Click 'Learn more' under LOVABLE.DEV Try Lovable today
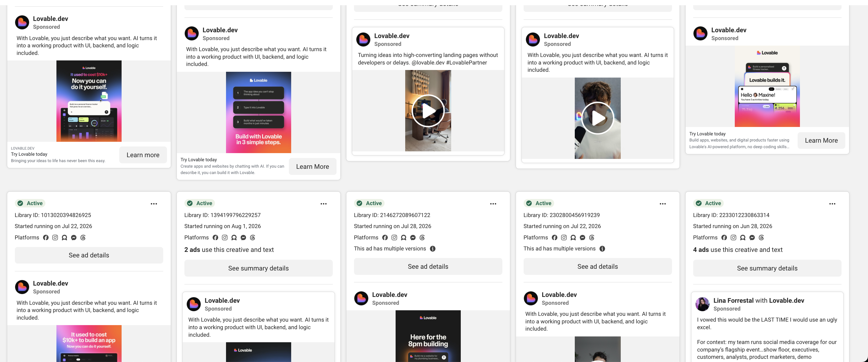The image size is (868, 362). 143,155
